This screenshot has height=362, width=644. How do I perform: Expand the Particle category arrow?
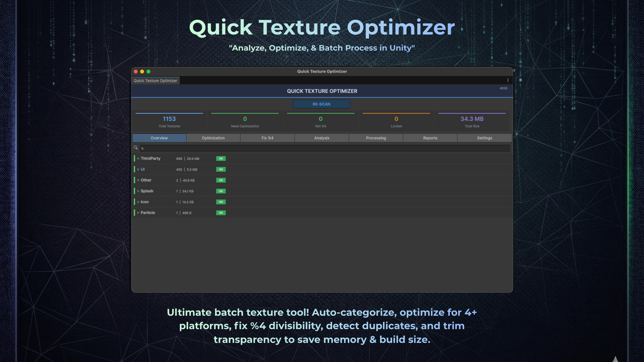(138, 213)
